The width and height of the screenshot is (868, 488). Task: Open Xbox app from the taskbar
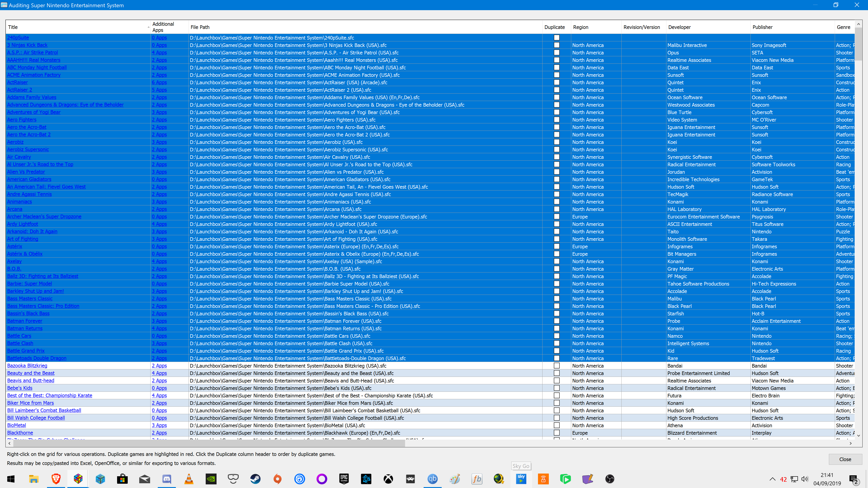click(x=388, y=479)
